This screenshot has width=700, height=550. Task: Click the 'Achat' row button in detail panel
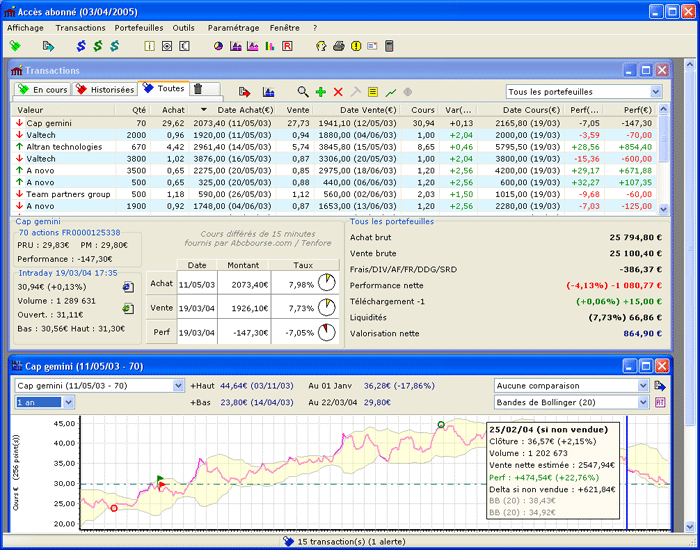[x=162, y=283]
